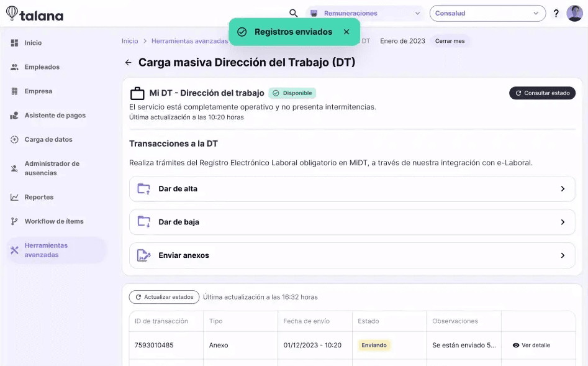Open the Empresa section icon
588x366 pixels.
point(14,91)
